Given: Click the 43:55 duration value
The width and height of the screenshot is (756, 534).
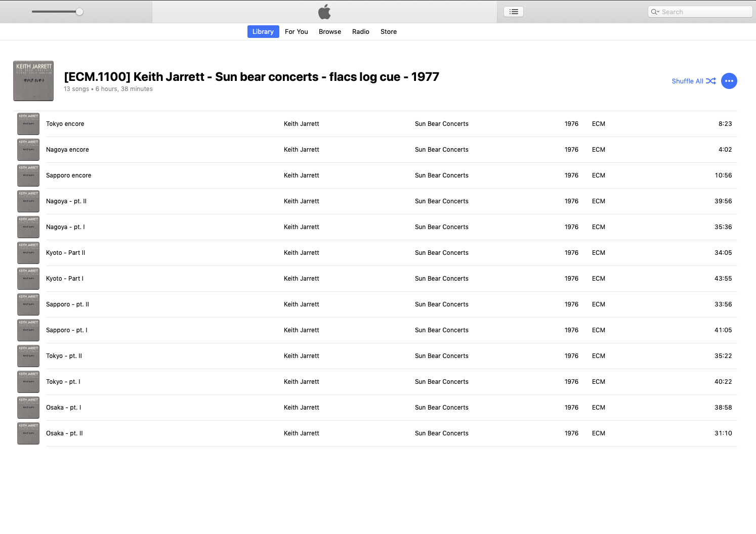Looking at the screenshot, I should [x=723, y=279].
